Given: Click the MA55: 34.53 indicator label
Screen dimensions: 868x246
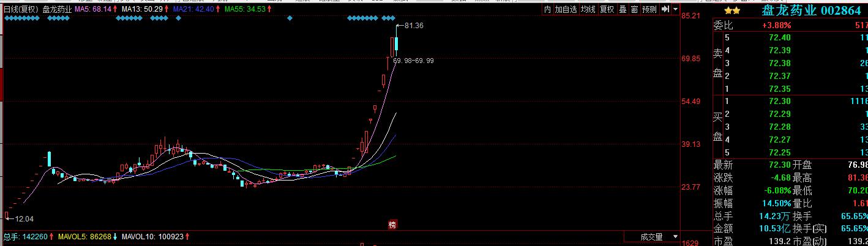Looking at the screenshot, I should click(245, 9).
